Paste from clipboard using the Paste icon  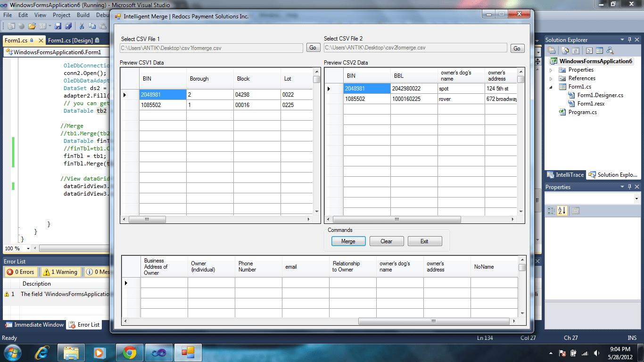click(102, 26)
